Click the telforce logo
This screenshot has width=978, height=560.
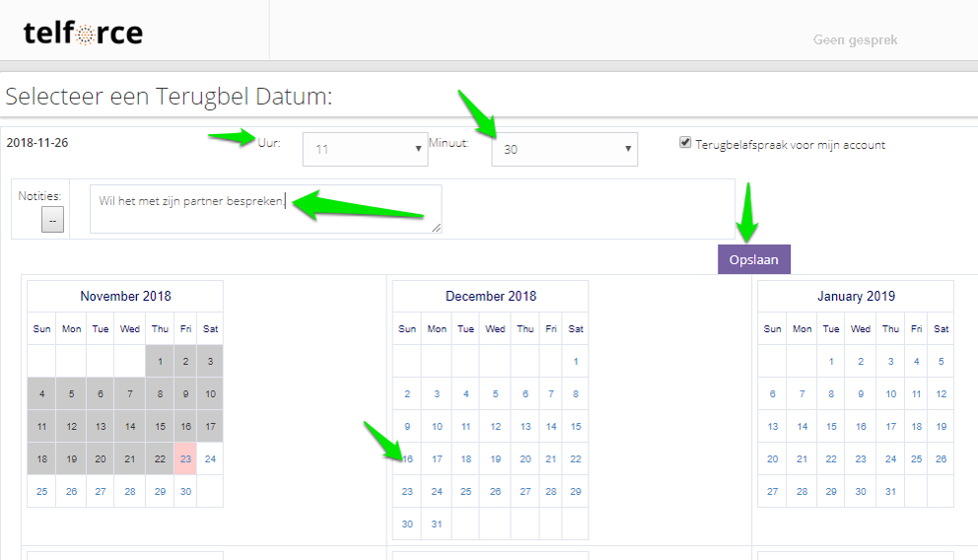83,34
